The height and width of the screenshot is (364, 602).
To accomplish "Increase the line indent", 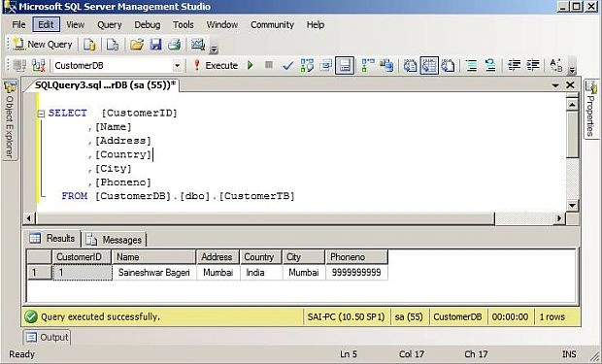I will (533, 66).
